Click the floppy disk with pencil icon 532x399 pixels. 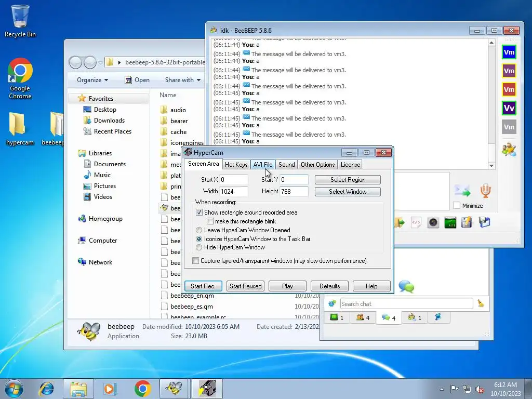pyautogui.click(x=467, y=222)
